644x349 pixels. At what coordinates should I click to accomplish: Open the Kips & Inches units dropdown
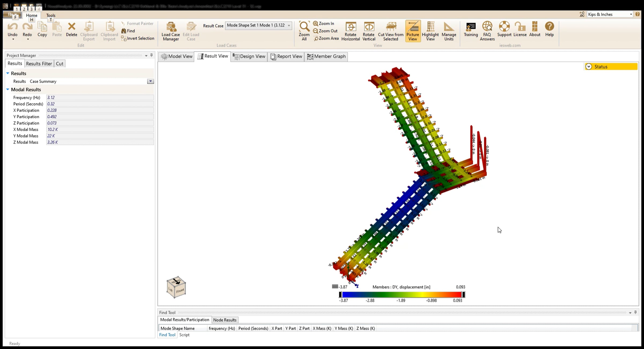[631, 14]
